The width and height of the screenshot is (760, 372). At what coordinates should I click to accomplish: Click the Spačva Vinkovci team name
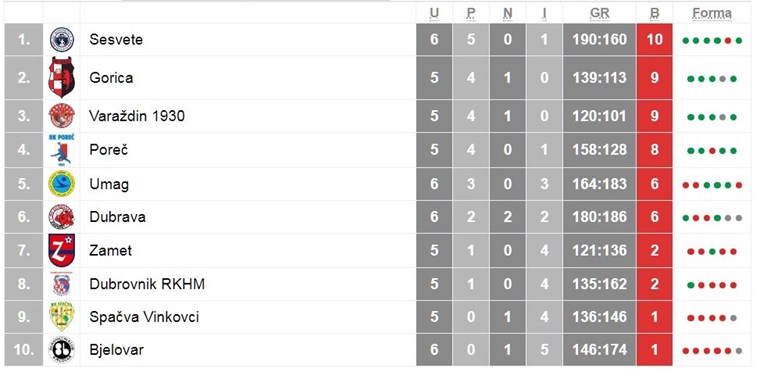144,317
